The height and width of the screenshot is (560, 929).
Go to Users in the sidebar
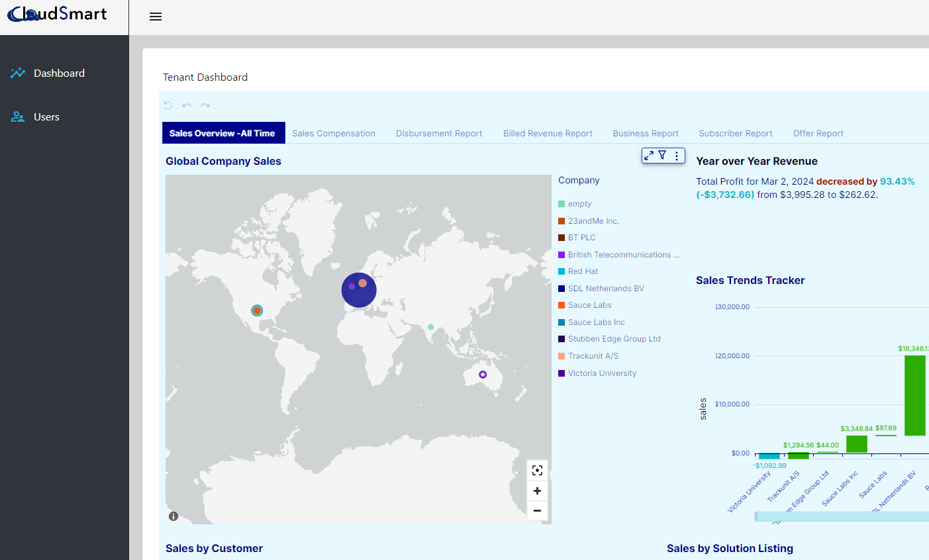click(46, 117)
